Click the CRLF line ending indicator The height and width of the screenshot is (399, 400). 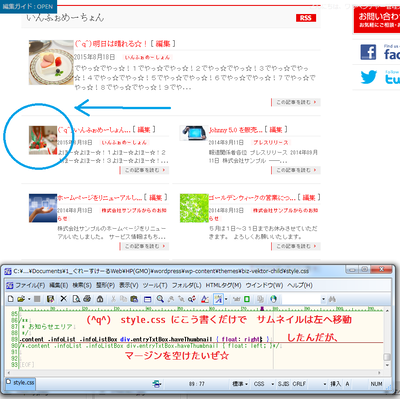pyautogui.click(x=299, y=384)
